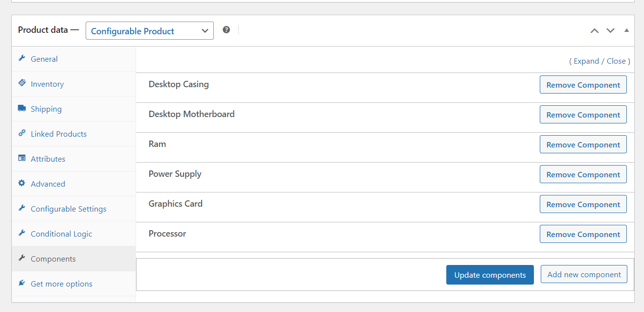
Task: Remove the Processor component
Action: 583,234
